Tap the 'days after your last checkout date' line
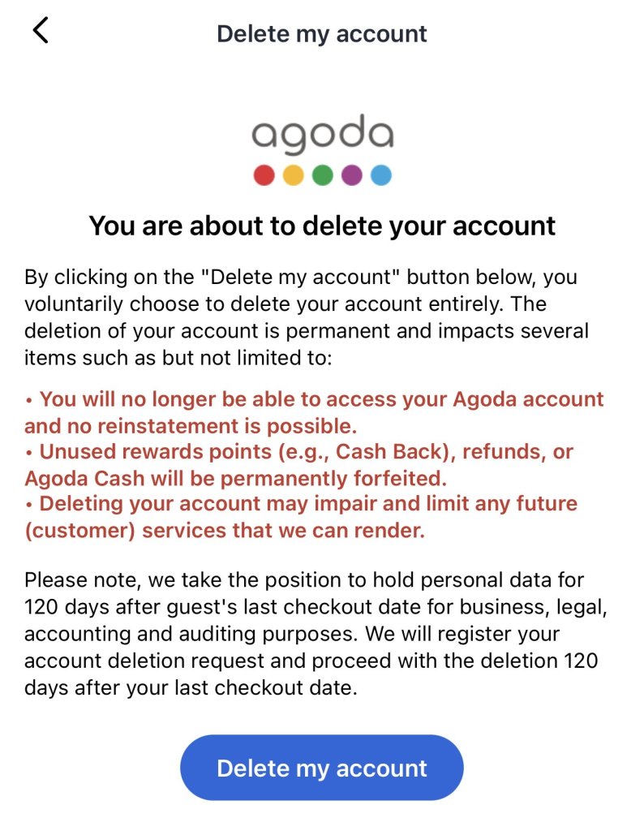The image size is (644, 831). pyautogui.click(x=191, y=687)
